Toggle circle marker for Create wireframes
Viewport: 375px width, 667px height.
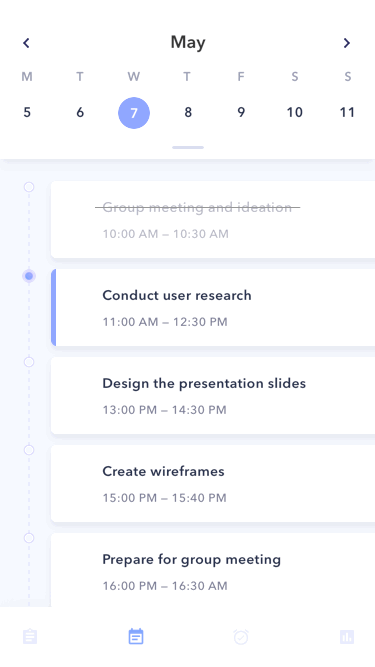[x=29, y=450]
